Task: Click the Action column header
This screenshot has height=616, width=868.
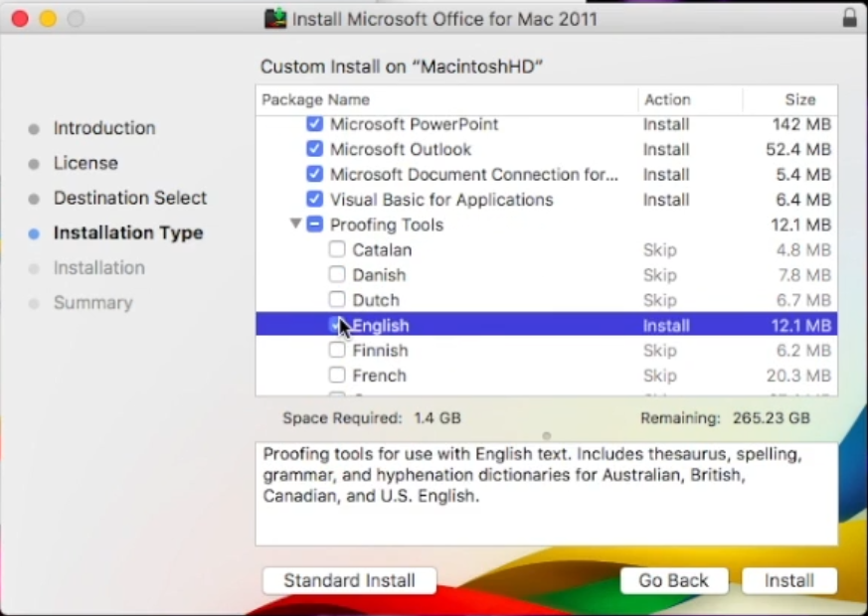Action: click(x=667, y=100)
